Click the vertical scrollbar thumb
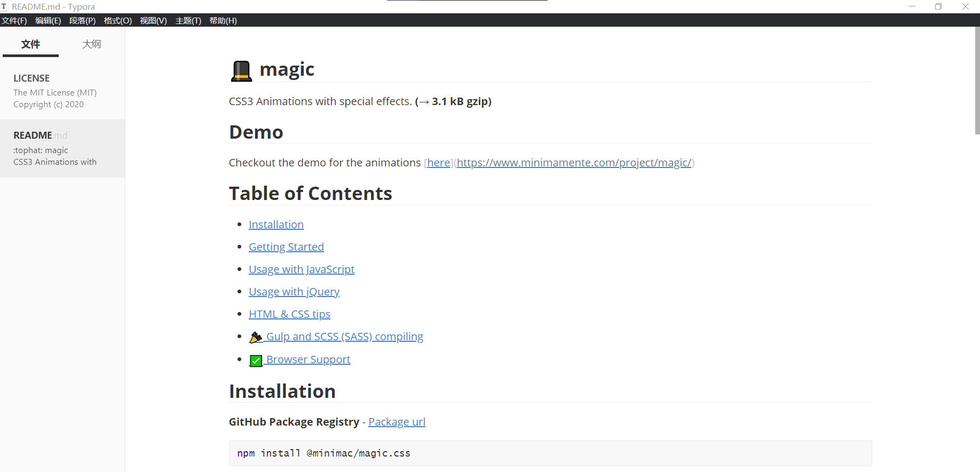Image resolution: width=980 pixels, height=472 pixels. pos(977,80)
